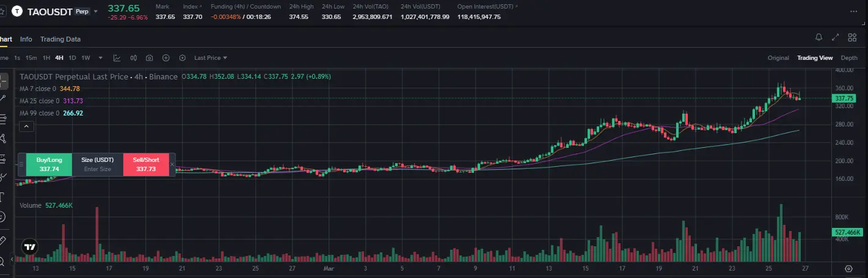868x278 pixels.
Task: Click the 24h High value 374.55
Action: 299,17
